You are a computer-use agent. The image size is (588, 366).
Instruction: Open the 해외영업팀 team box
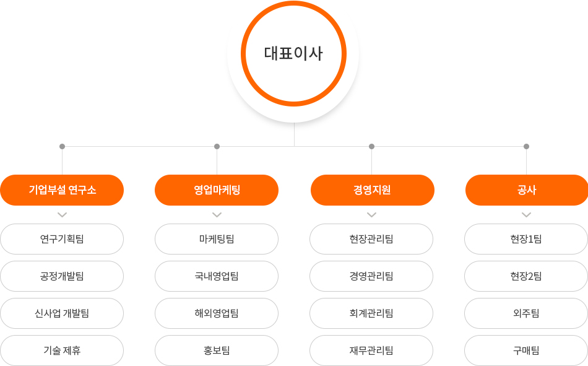click(x=217, y=313)
